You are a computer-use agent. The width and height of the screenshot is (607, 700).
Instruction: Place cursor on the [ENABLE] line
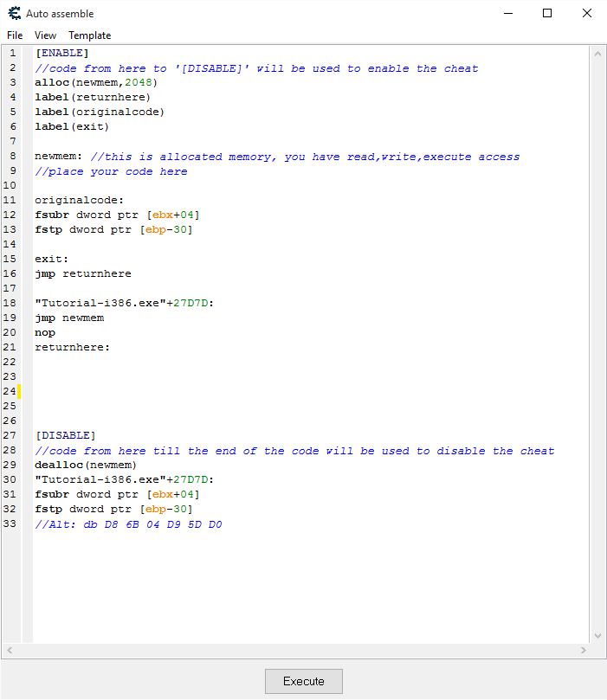coord(61,53)
